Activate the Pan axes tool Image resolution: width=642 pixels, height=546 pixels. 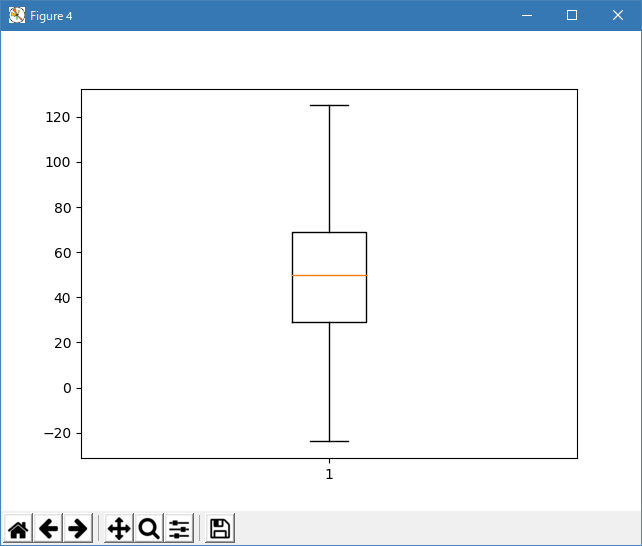click(119, 528)
